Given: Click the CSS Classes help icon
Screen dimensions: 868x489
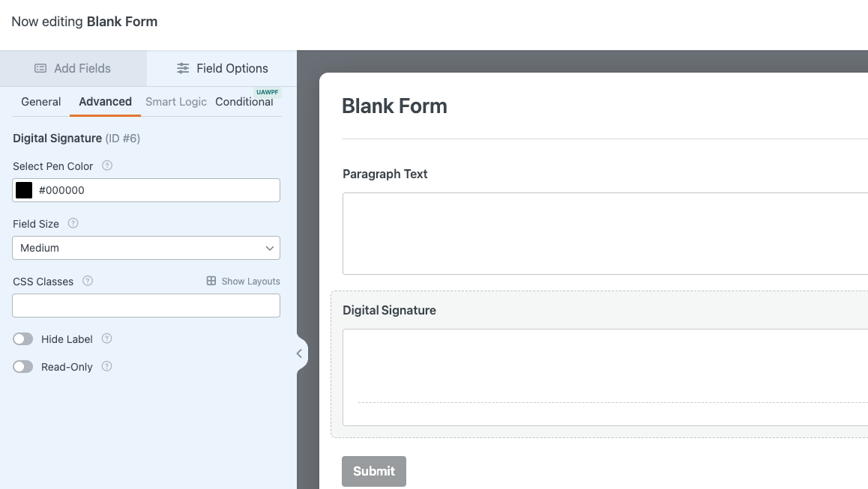Looking at the screenshot, I should (88, 281).
